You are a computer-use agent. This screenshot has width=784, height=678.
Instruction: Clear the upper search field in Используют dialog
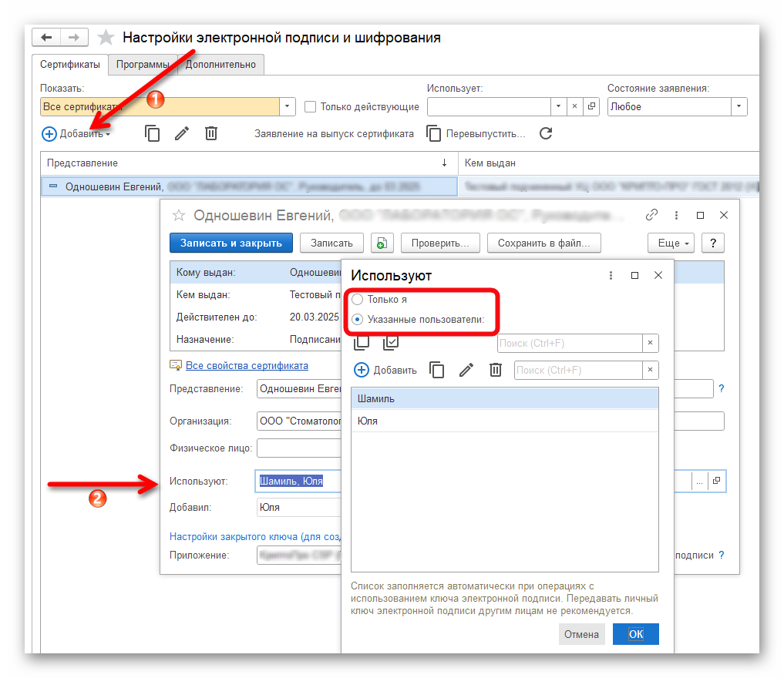coord(650,343)
